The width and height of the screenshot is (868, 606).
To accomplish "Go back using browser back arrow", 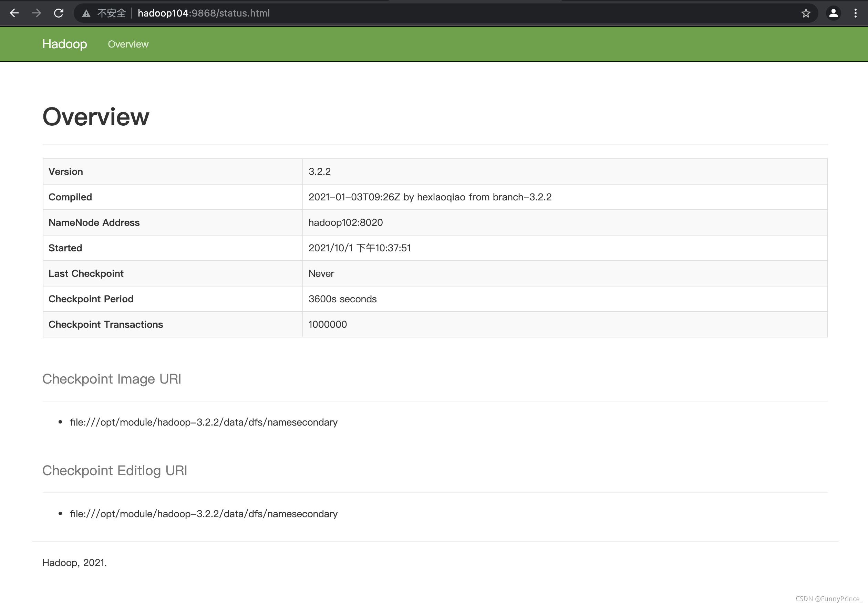I will click(x=14, y=13).
